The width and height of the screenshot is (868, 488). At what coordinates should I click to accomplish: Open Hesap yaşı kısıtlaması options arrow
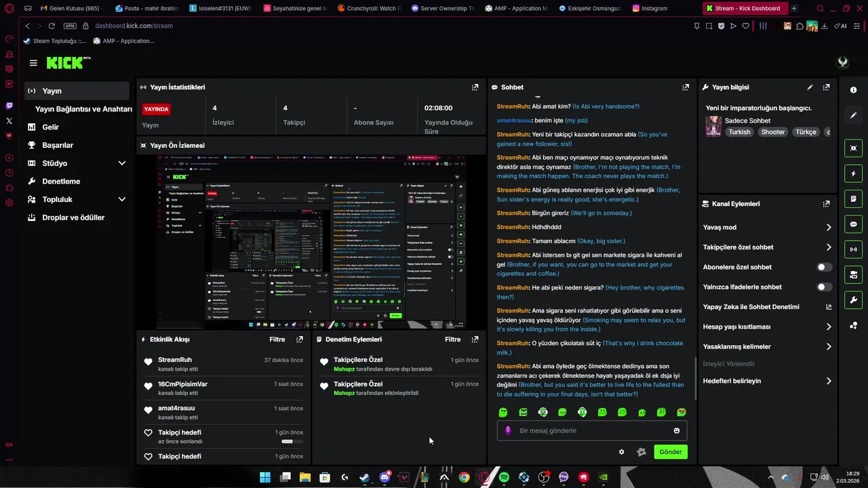[829, 327]
